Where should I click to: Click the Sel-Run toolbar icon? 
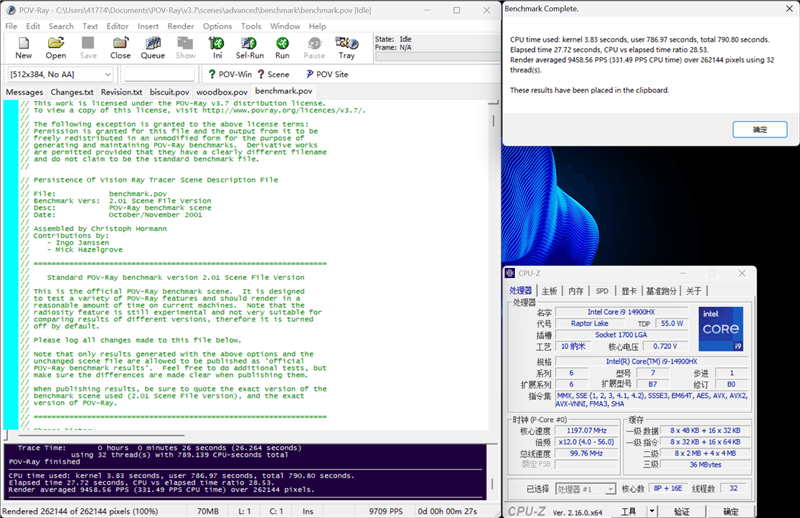(x=250, y=47)
